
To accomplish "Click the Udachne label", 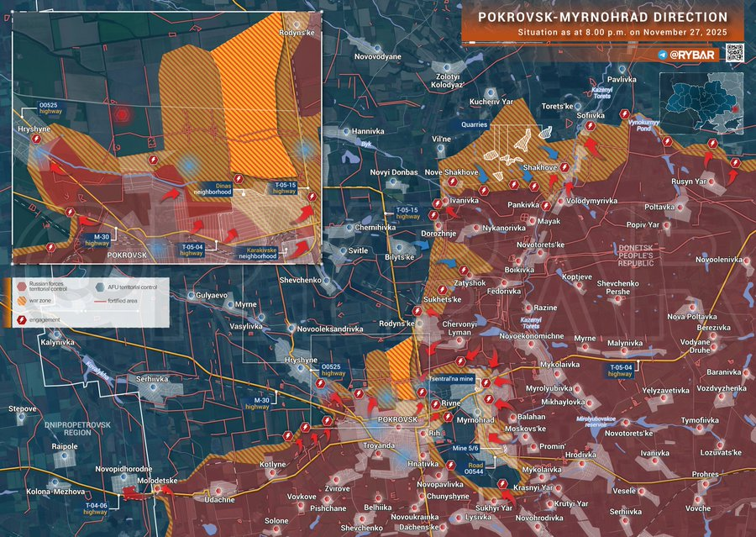I will tap(219, 500).
